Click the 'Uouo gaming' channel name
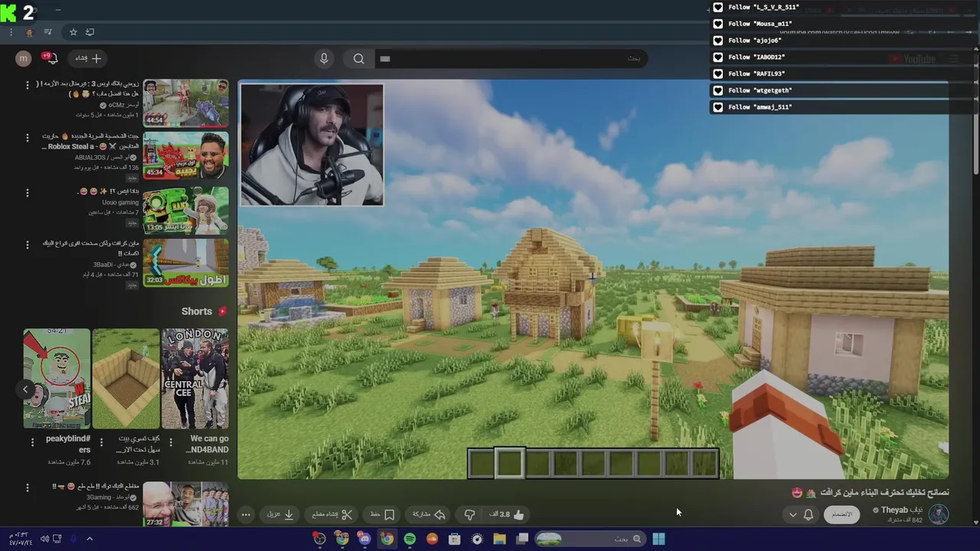This screenshot has height=551, width=980. tap(120, 203)
